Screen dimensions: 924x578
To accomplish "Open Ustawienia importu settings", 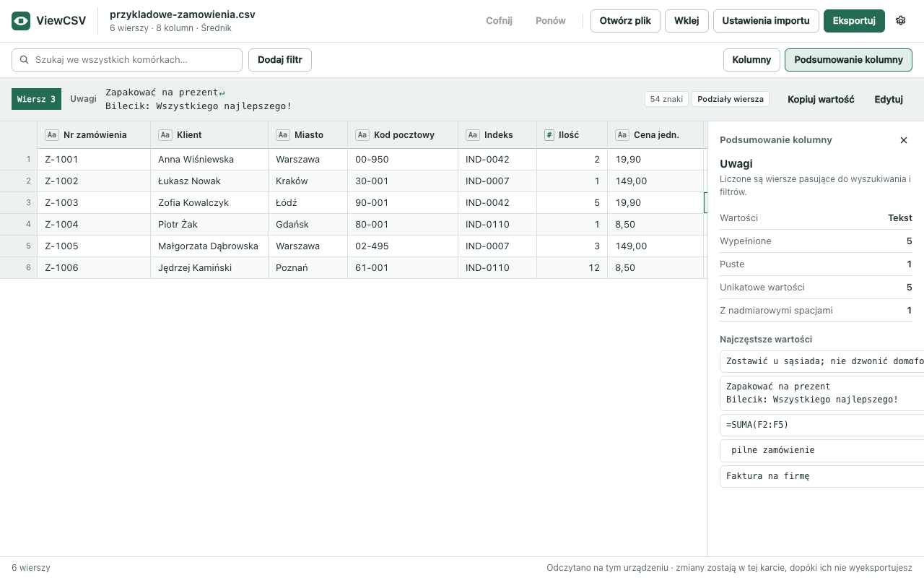I will 766,20.
